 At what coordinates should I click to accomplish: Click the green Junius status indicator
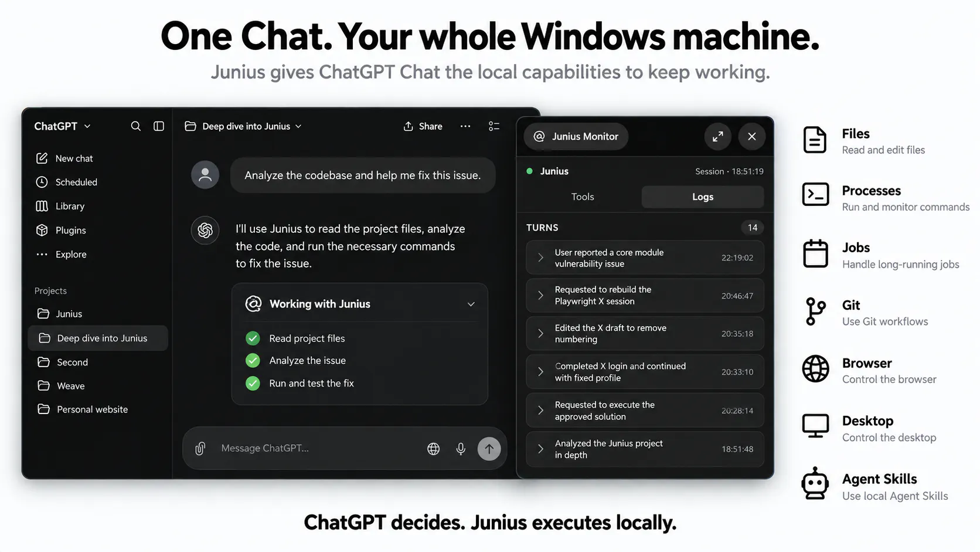[530, 171]
